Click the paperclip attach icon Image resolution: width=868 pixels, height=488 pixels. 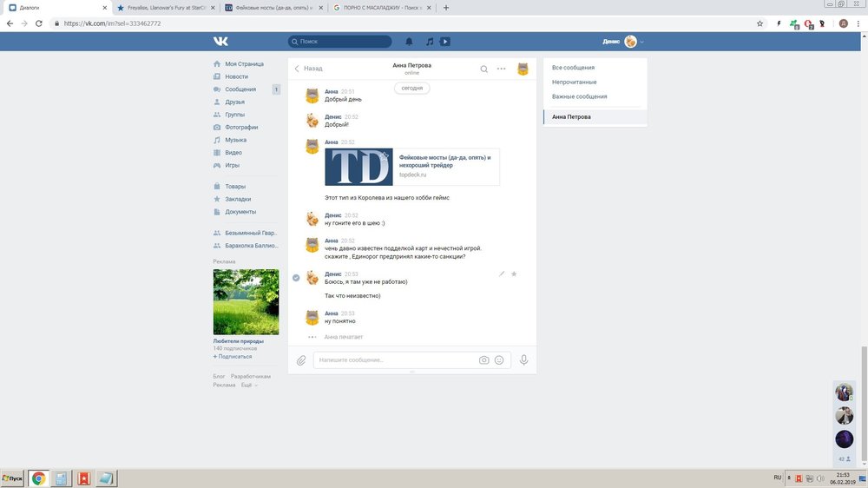click(301, 360)
